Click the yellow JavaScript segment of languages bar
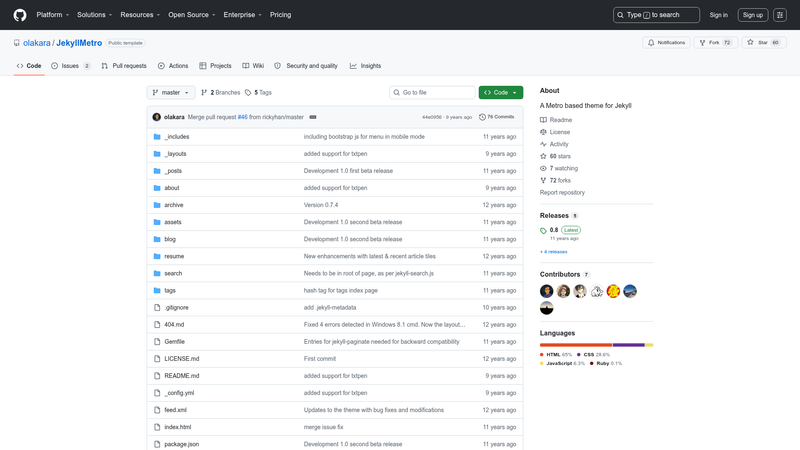The height and width of the screenshot is (450, 800). (x=649, y=345)
